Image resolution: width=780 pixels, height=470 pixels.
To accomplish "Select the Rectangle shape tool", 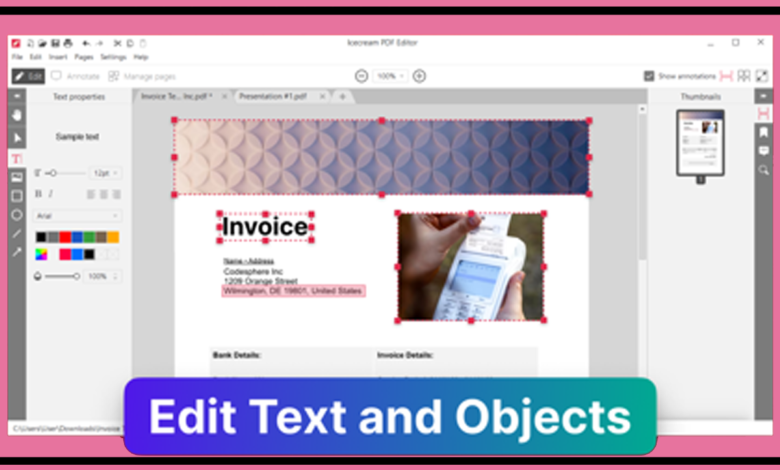I will (x=17, y=196).
